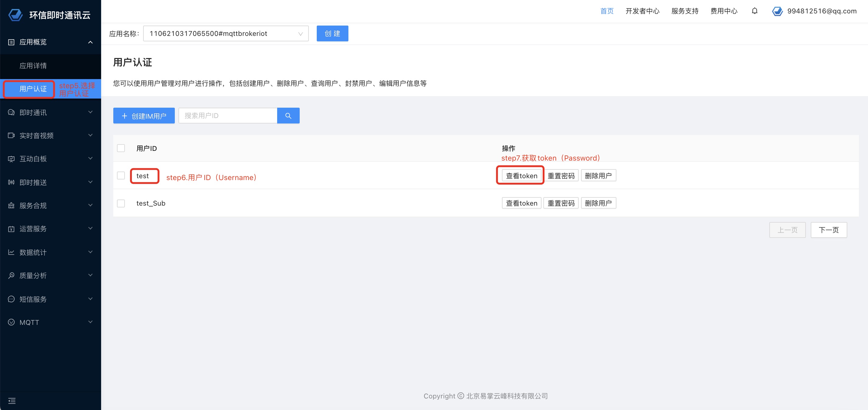Viewport: 868px width, 410px height.
Task: Toggle the select-all header checkbox
Action: click(x=121, y=148)
